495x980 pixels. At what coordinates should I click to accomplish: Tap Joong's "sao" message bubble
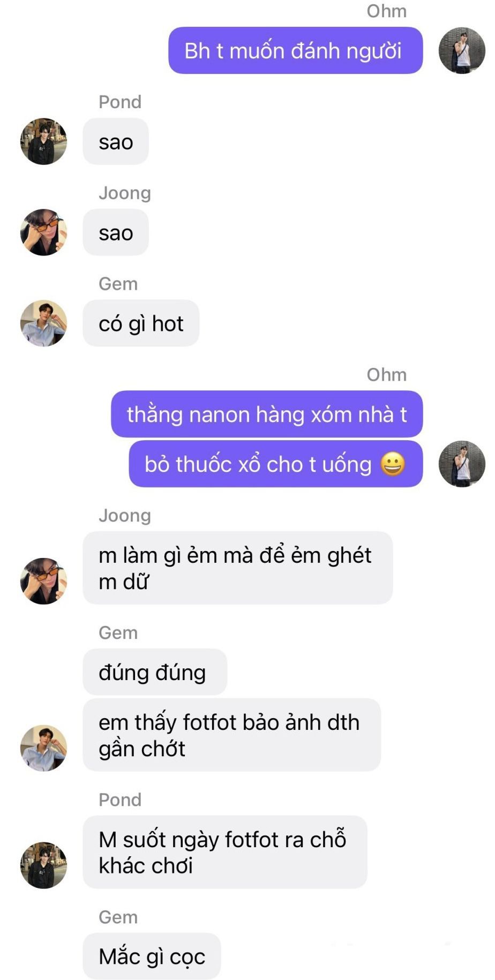[x=116, y=232]
